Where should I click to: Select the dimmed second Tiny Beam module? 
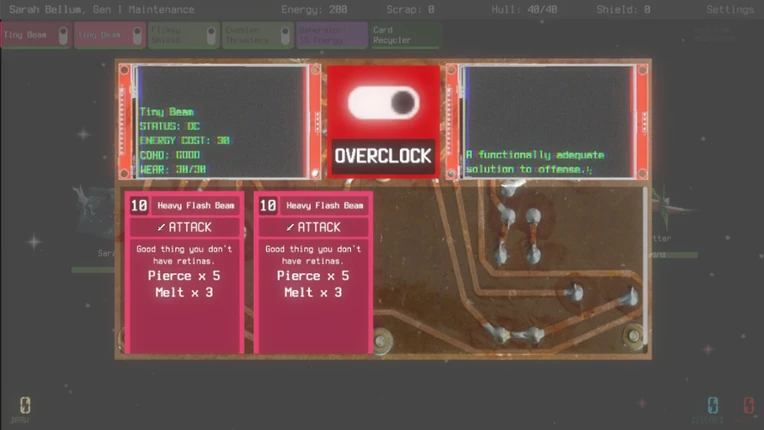[x=110, y=35]
